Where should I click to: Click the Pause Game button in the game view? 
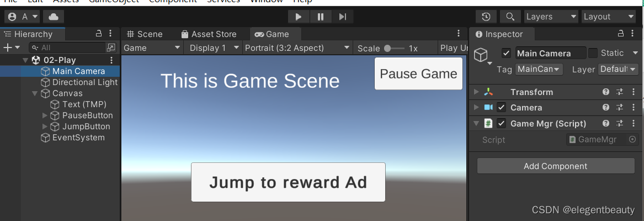coord(418,73)
